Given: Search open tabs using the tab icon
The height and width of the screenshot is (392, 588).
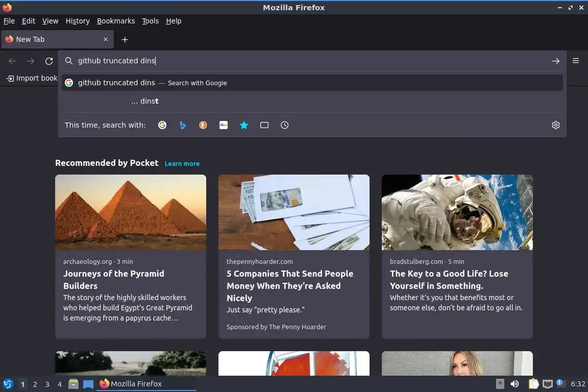Looking at the screenshot, I should (264, 125).
